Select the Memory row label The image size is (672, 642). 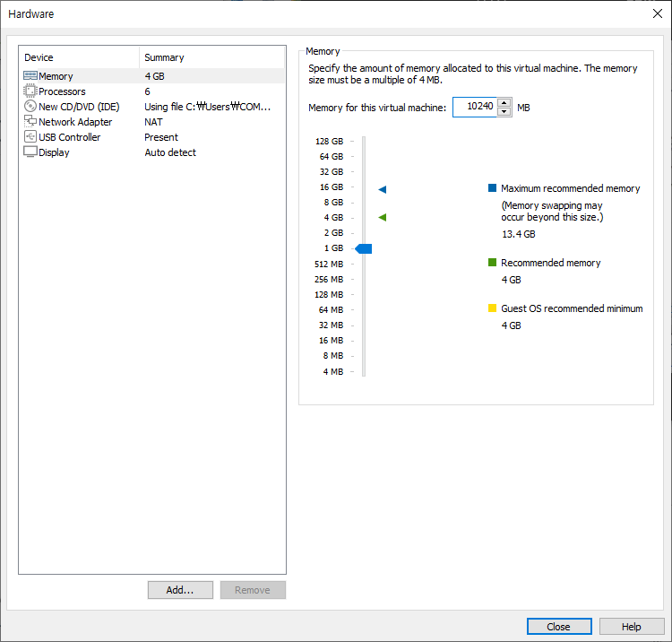[x=56, y=76]
